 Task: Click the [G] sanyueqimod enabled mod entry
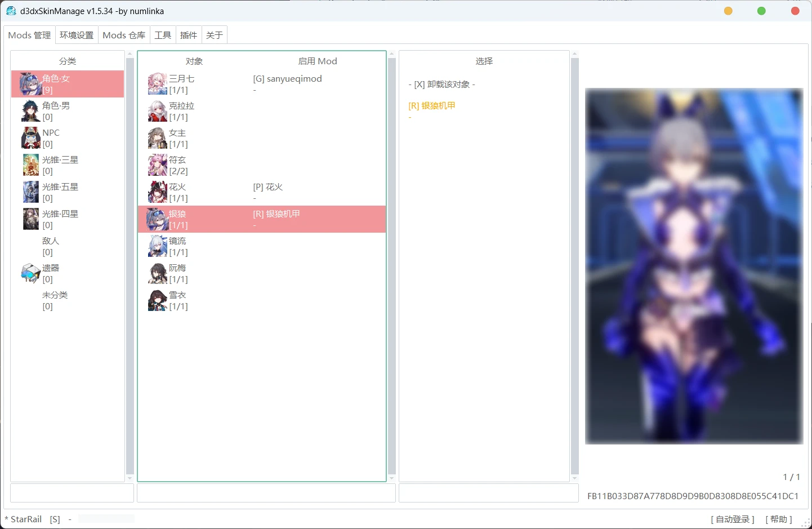tap(287, 79)
